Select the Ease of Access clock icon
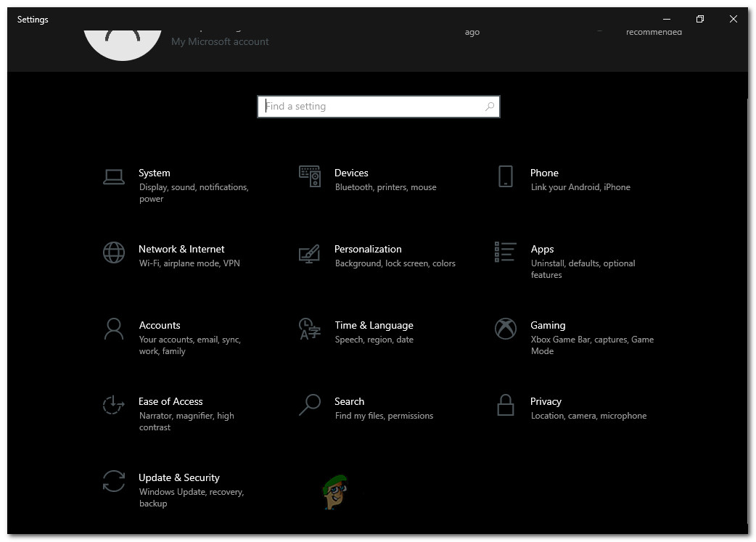This screenshot has height=542, width=756. (x=113, y=405)
